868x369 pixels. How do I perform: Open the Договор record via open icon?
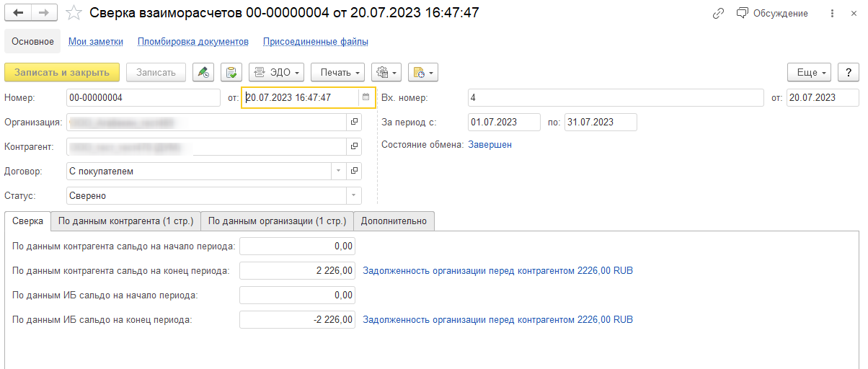354,172
